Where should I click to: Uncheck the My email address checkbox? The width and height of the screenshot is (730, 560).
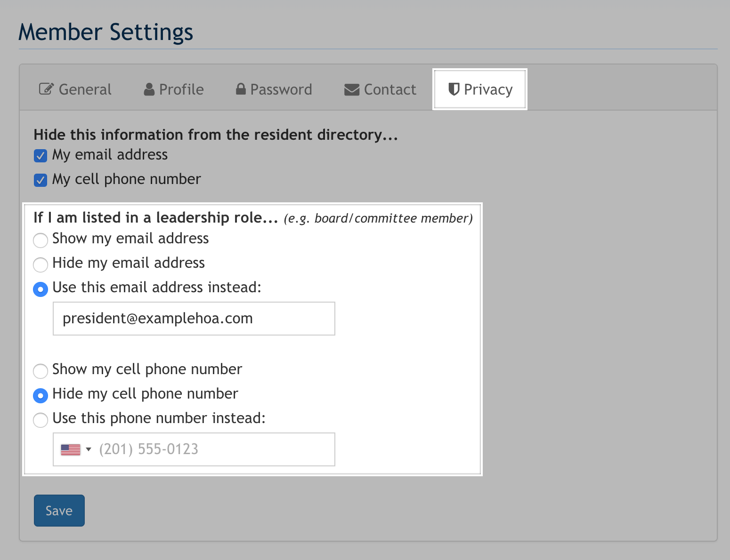41,156
